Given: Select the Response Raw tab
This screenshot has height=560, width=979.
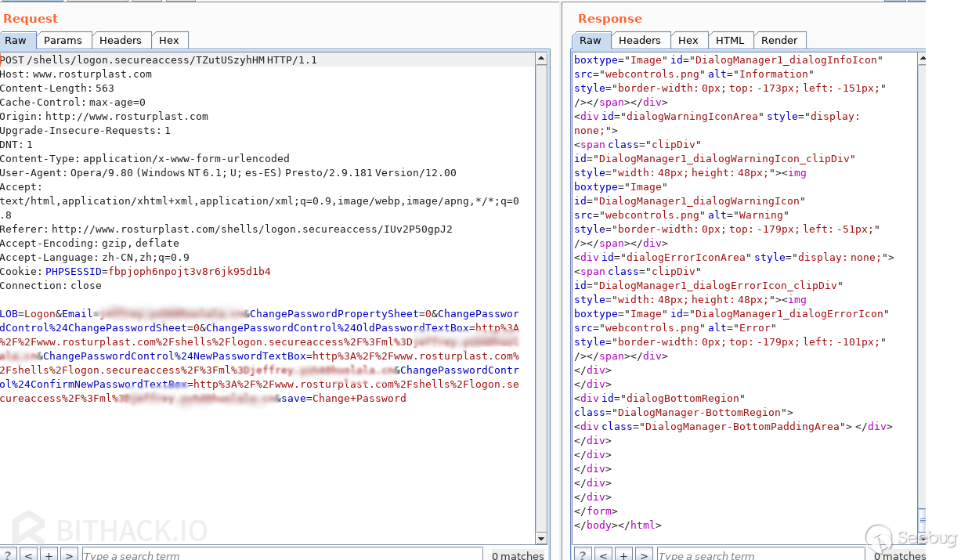Looking at the screenshot, I should pos(591,40).
